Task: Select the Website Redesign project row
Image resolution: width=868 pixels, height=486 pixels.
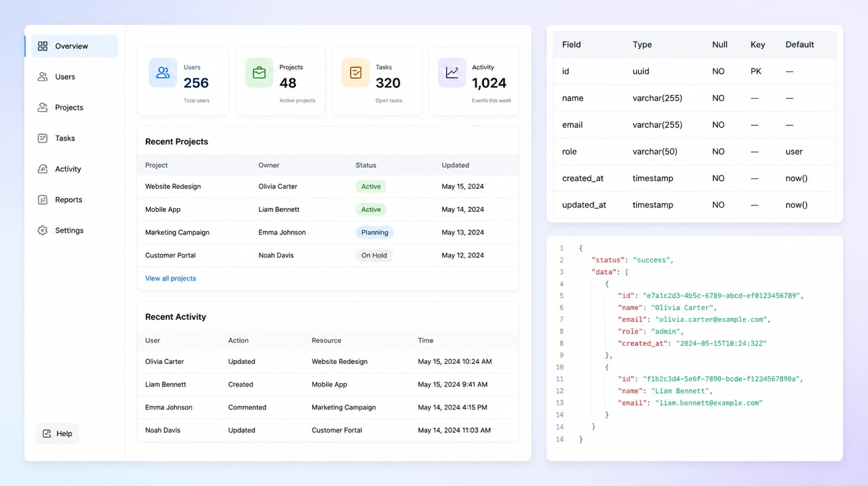Action: coord(328,186)
